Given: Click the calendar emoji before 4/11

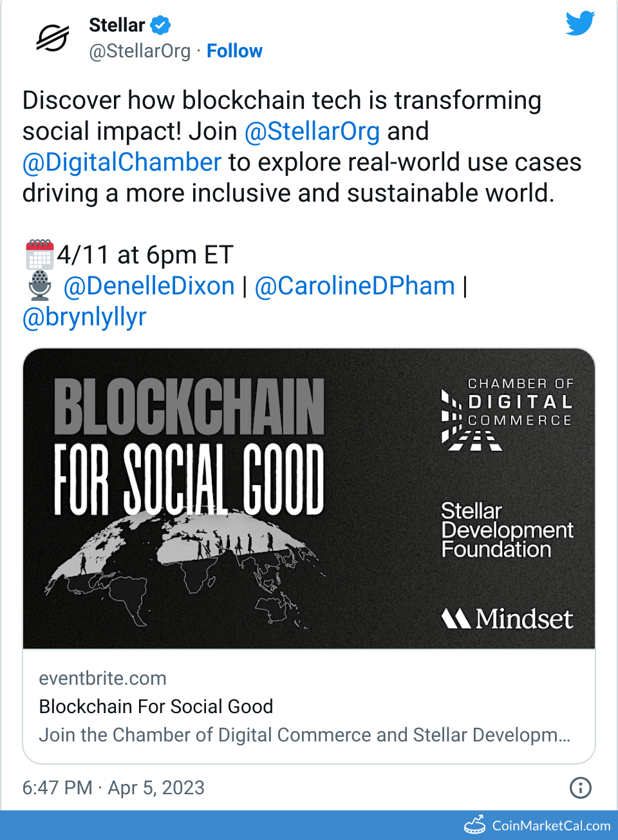Looking at the screenshot, I should [39, 254].
